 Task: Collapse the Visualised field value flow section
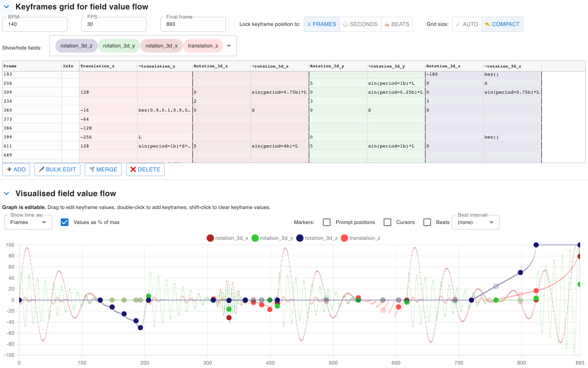coord(7,193)
